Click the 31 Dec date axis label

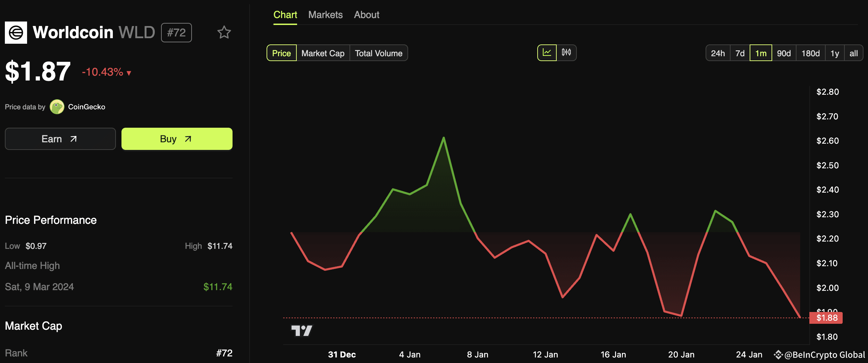point(342,355)
